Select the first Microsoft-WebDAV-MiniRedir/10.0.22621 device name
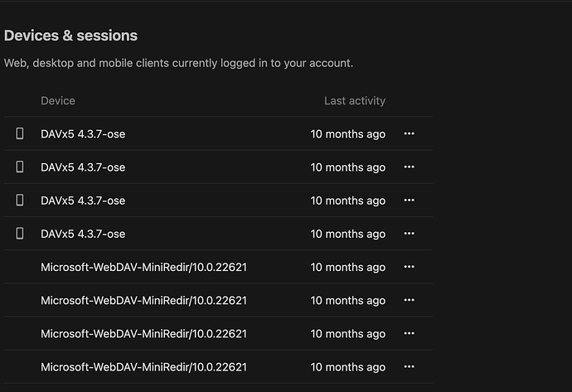 143,267
